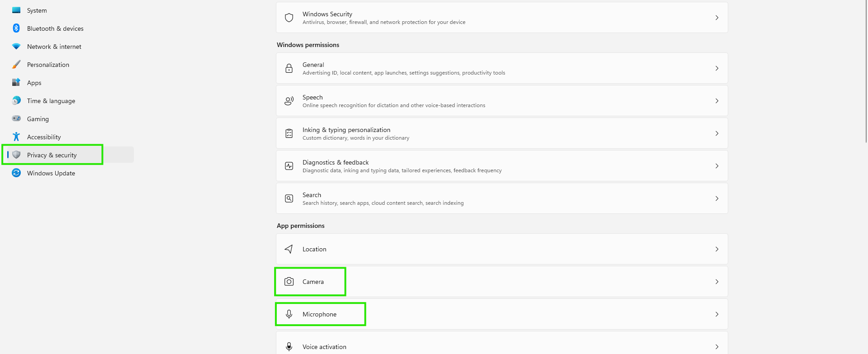Click chevron on the Search row
This screenshot has height=354, width=868.
click(x=717, y=198)
